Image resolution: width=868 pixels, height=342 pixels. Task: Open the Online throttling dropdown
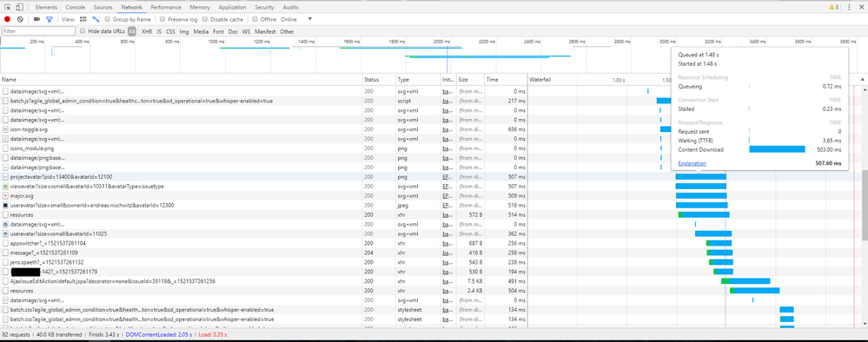(x=297, y=19)
